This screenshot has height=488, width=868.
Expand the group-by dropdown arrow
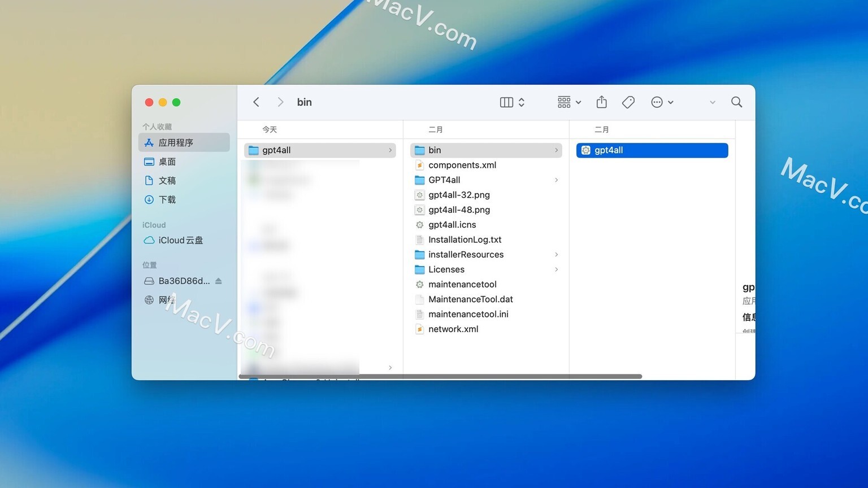click(578, 103)
